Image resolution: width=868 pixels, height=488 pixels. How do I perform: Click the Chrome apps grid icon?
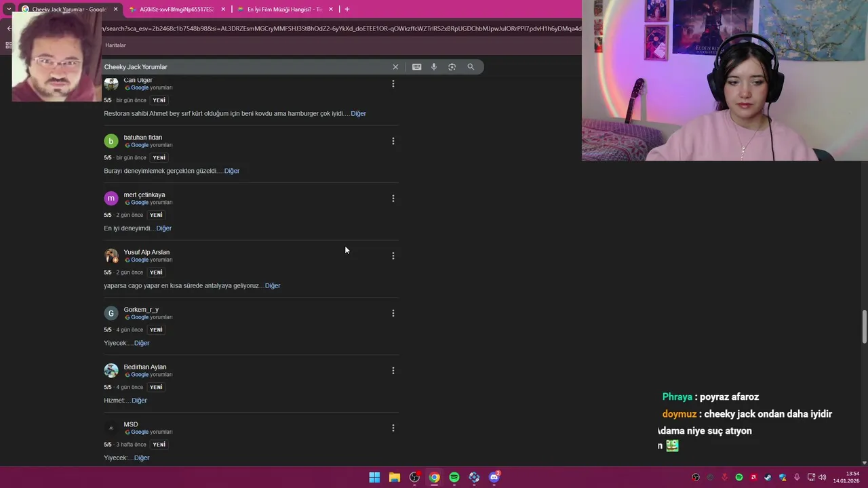tap(8, 45)
